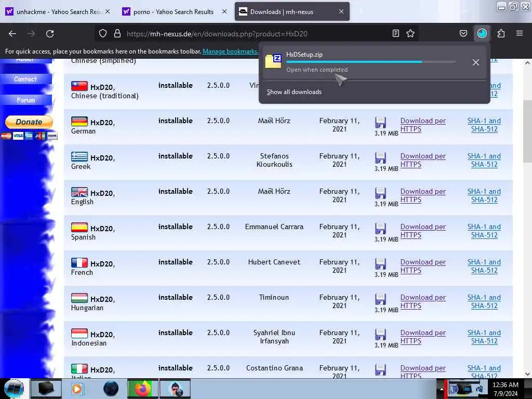Click the HxDSetup.zip folder icon
532x399 pixels.
tap(273, 61)
